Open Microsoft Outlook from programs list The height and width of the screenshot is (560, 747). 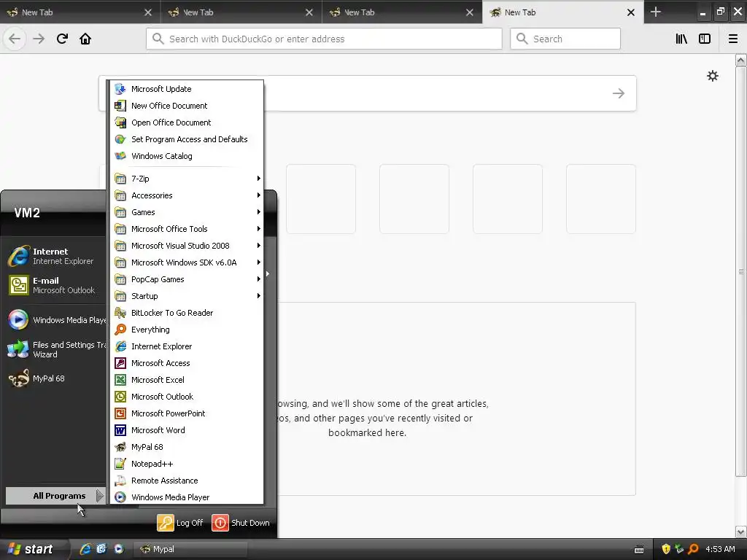tap(187, 396)
